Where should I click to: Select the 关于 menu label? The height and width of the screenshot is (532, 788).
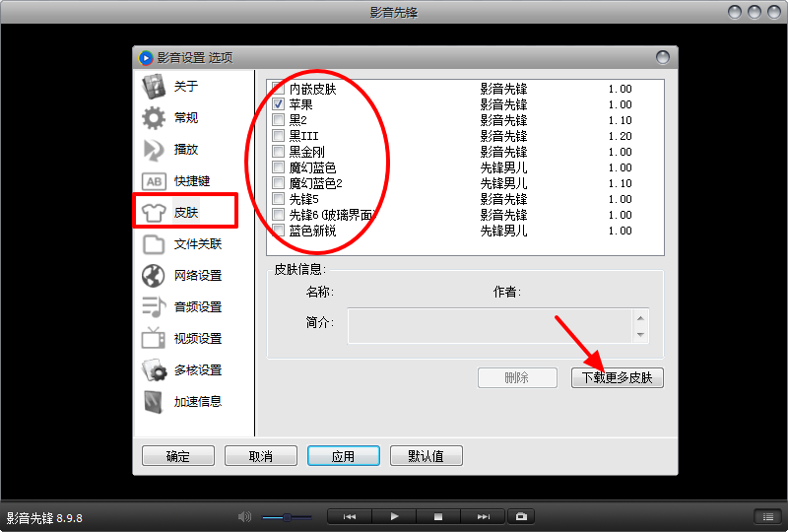click(x=186, y=87)
